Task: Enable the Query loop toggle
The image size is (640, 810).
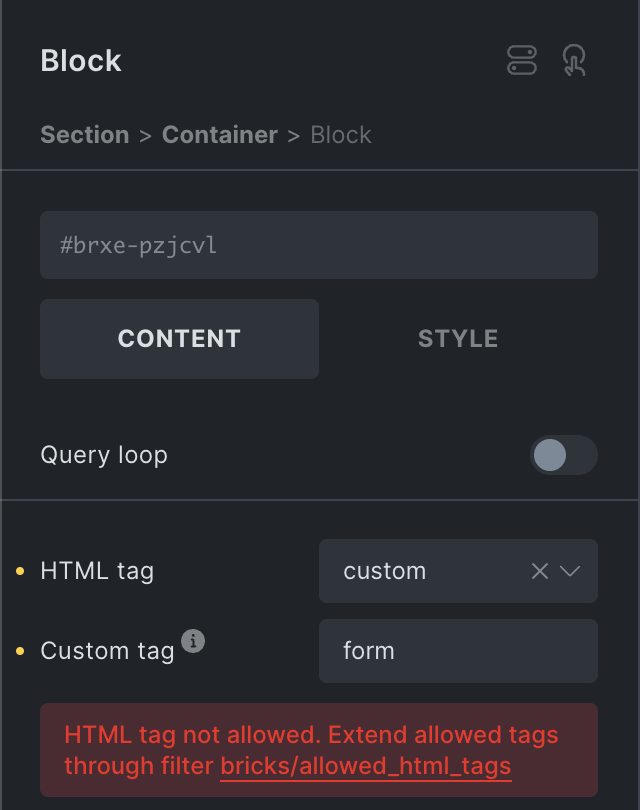Action: [x=563, y=456]
